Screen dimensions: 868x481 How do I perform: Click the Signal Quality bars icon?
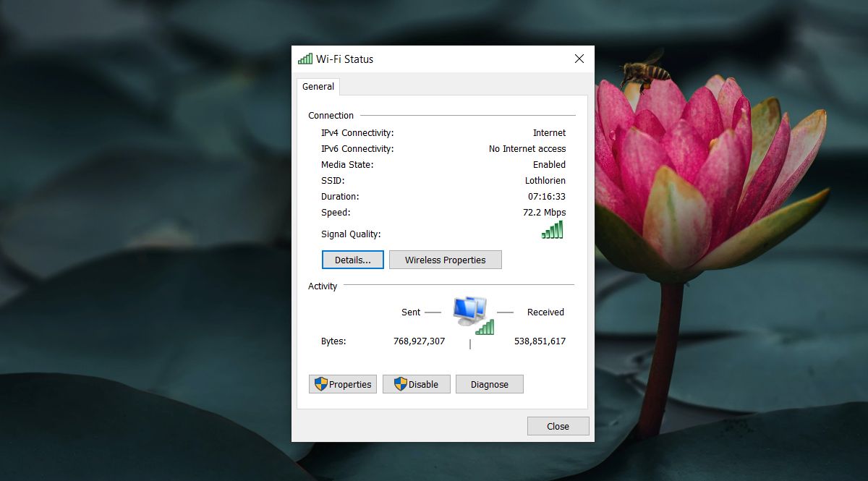[x=553, y=230]
